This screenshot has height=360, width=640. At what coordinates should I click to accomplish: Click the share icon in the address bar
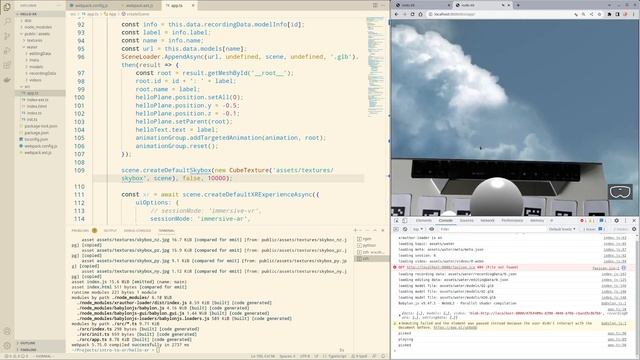point(591,14)
